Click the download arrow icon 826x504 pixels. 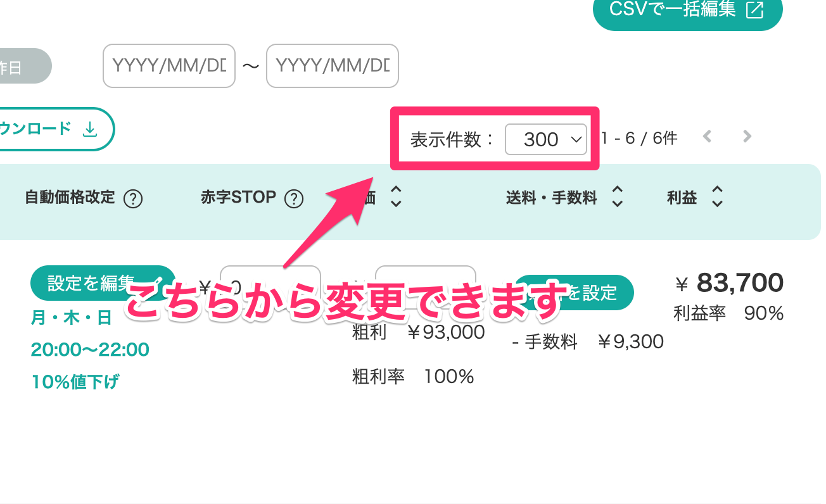click(91, 130)
